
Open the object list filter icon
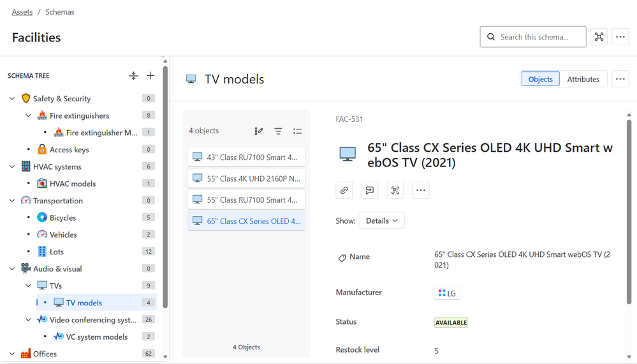(x=278, y=131)
